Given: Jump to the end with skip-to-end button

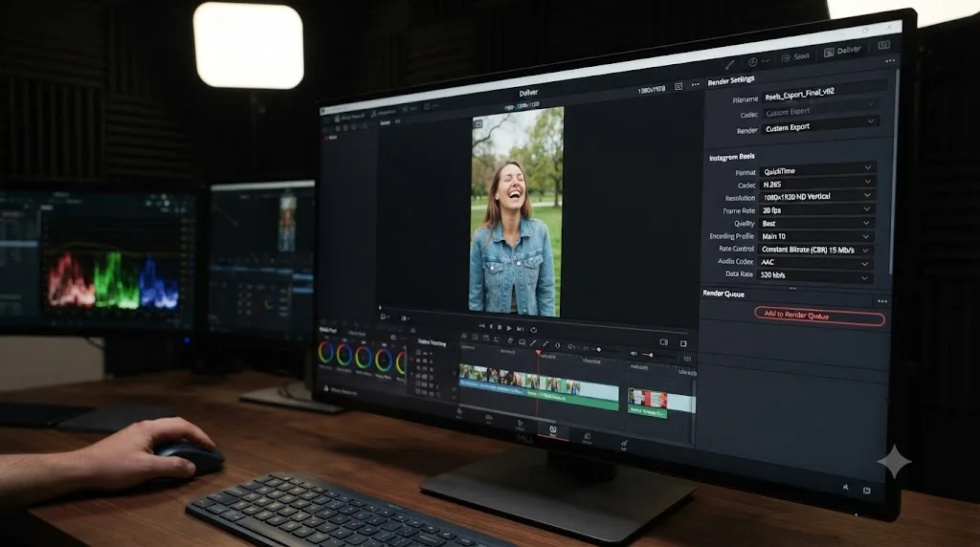Looking at the screenshot, I should [520, 328].
